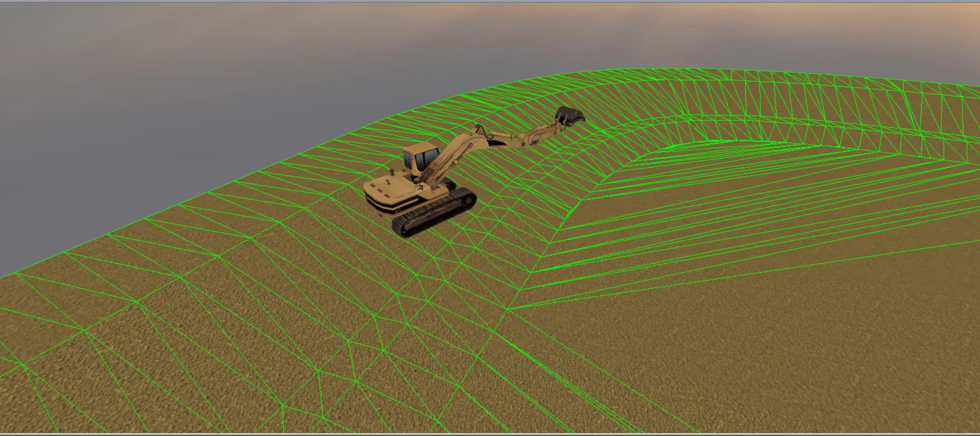The width and height of the screenshot is (980, 436).
Task: Pick the excavator's crawler tracks
Action: 436,212
